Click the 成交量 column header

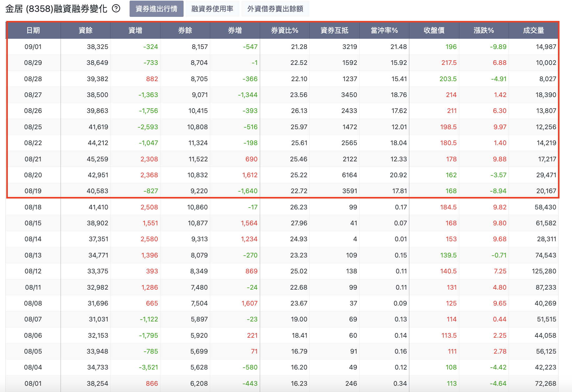click(x=534, y=30)
